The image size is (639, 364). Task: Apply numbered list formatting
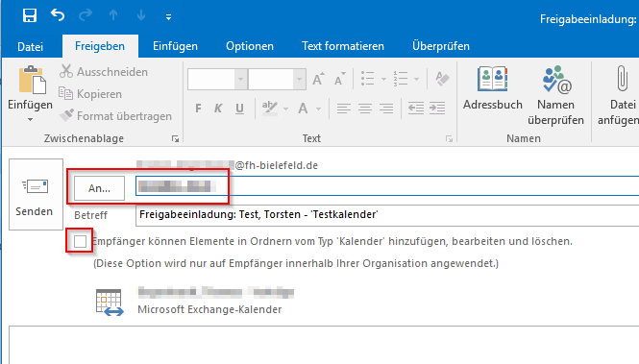click(x=401, y=79)
